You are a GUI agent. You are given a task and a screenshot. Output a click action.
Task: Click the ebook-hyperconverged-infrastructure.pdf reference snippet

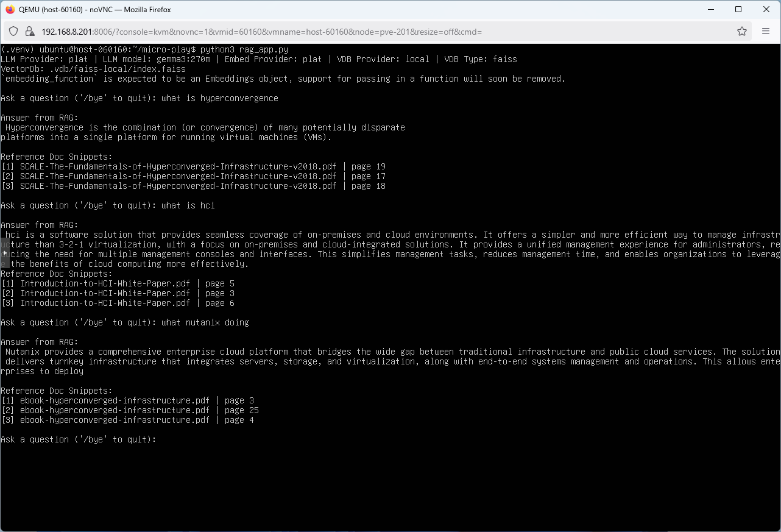[x=114, y=400]
